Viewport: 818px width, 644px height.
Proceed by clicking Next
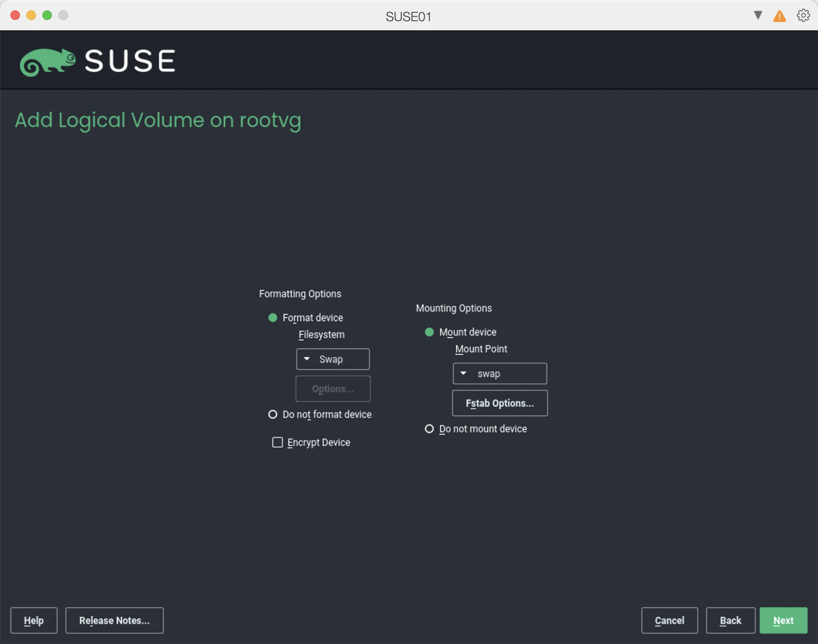[783, 620]
